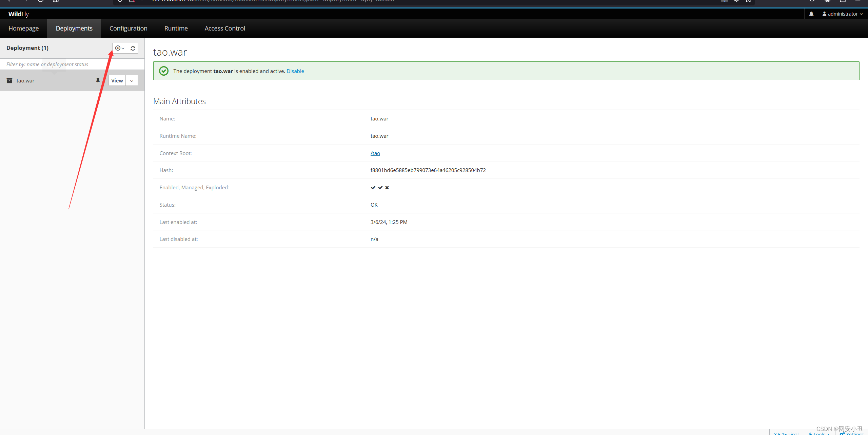868x435 pixels.
Task: Open the administrator user menu
Action: 842,14
